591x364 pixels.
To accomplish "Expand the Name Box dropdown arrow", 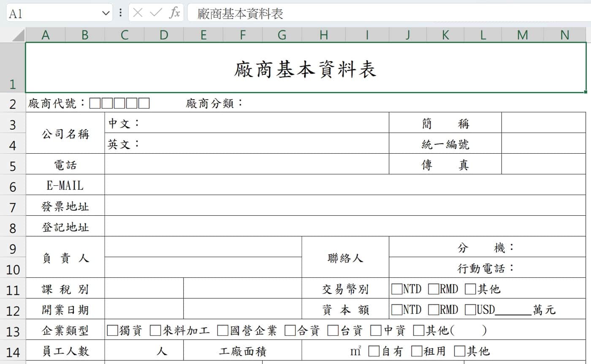I will (x=106, y=14).
